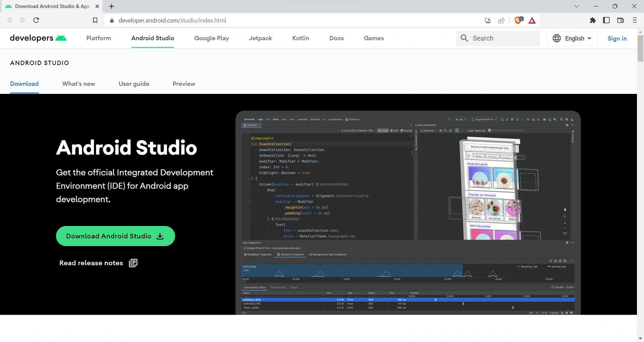Click the page vertical scrollbar thumb
Viewport: 644px width, 342px height.
click(640, 49)
